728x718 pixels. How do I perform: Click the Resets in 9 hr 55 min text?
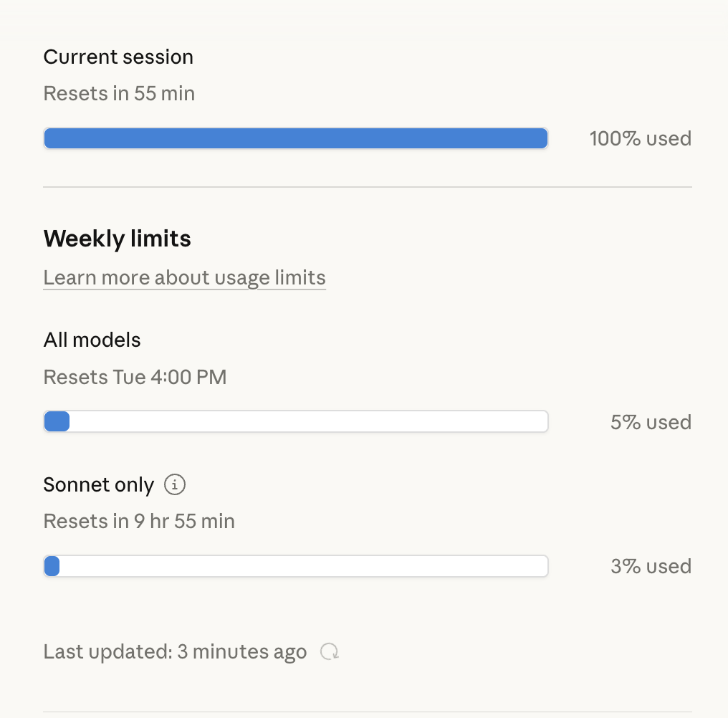[x=139, y=521]
